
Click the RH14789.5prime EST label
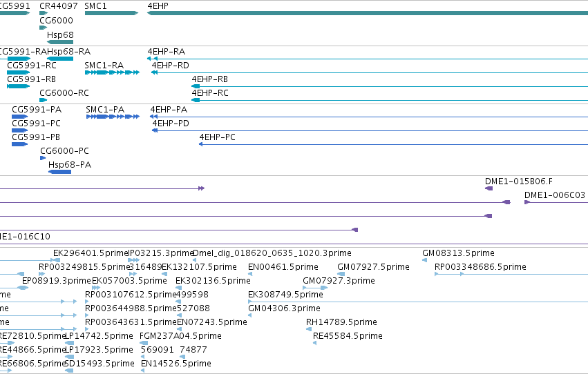(341, 322)
